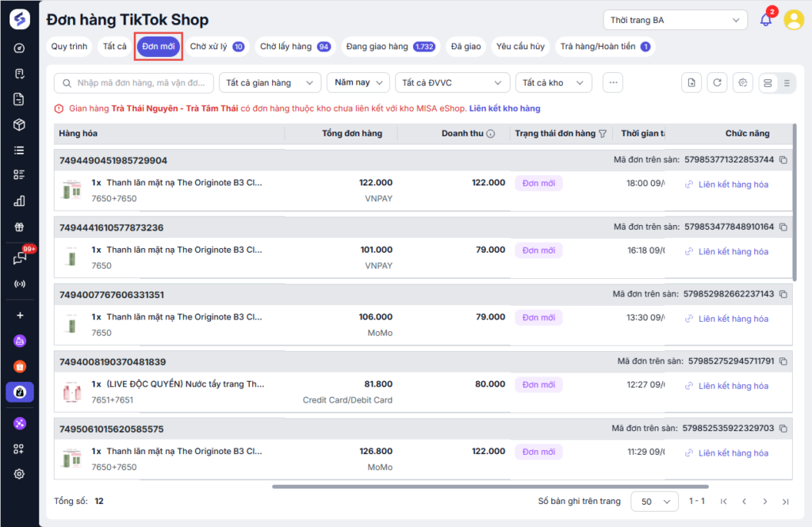This screenshot has width=812, height=527.
Task: Open notifications bell with 2 alerts
Action: [x=766, y=20]
